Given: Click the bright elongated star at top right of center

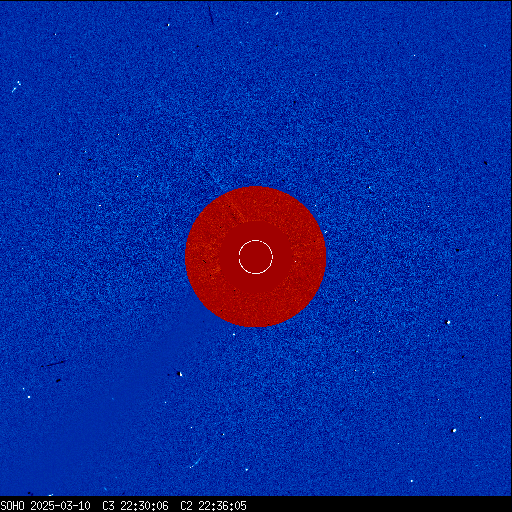Looking at the screenshot, I should click(x=277, y=14).
